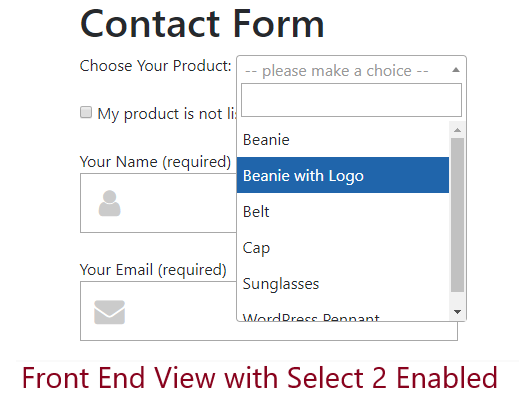Click the 'My product is not listed' label text
The width and height of the screenshot is (520, 404).
coord(167,114)
